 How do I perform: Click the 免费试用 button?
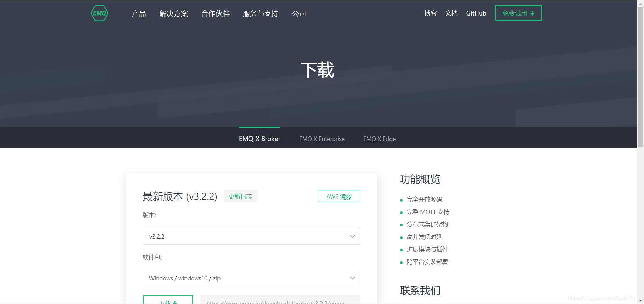pyautogui.click(x=518, y=13)
